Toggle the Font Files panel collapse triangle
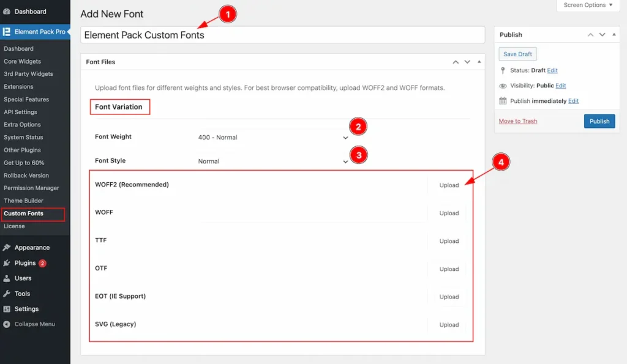 pos(479,62)
